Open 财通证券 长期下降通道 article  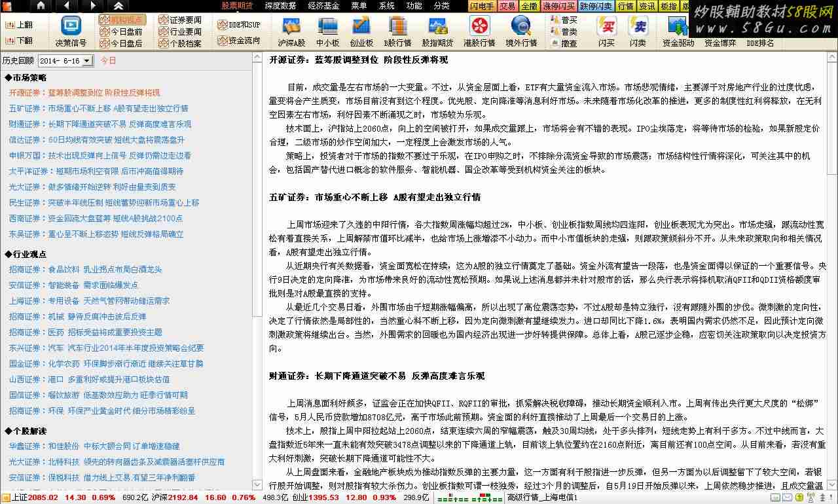click(x=100, y=124)
